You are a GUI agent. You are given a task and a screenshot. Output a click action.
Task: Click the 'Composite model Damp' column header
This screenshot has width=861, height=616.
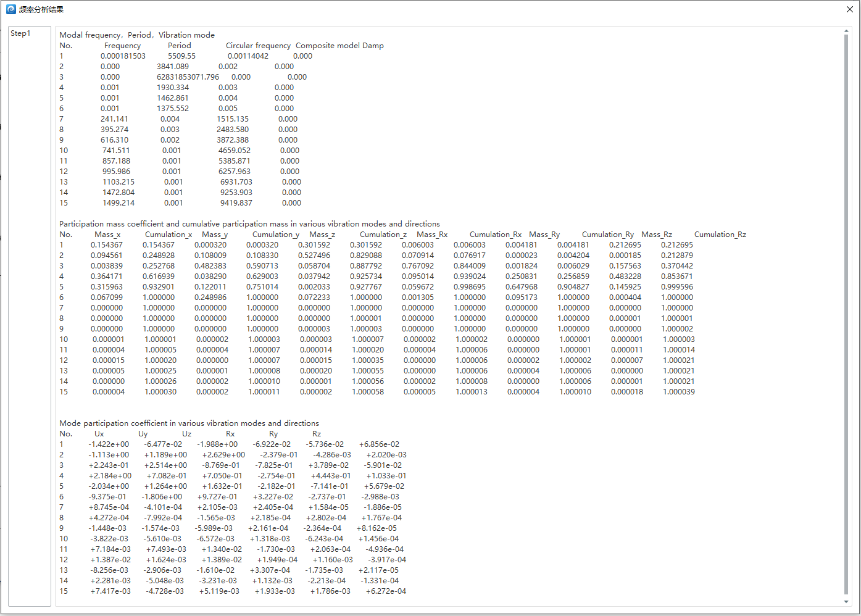pos(339,46)
